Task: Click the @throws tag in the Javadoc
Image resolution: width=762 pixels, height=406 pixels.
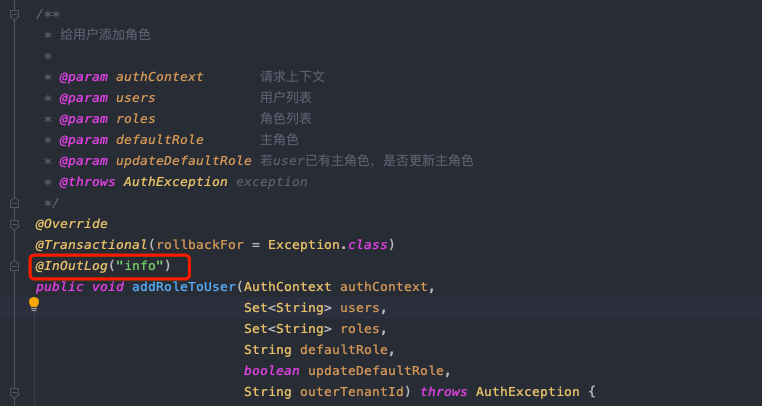Action: coord(87,182)
